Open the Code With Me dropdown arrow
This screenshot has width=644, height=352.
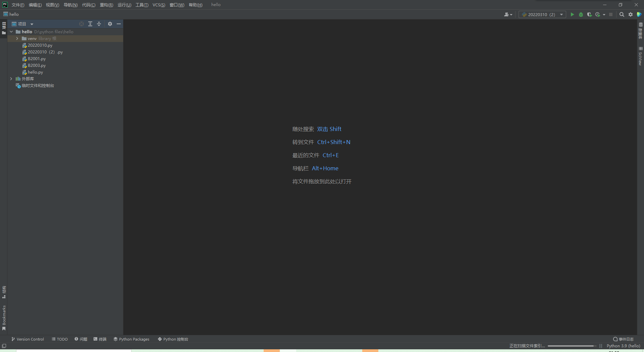point(511,14)
